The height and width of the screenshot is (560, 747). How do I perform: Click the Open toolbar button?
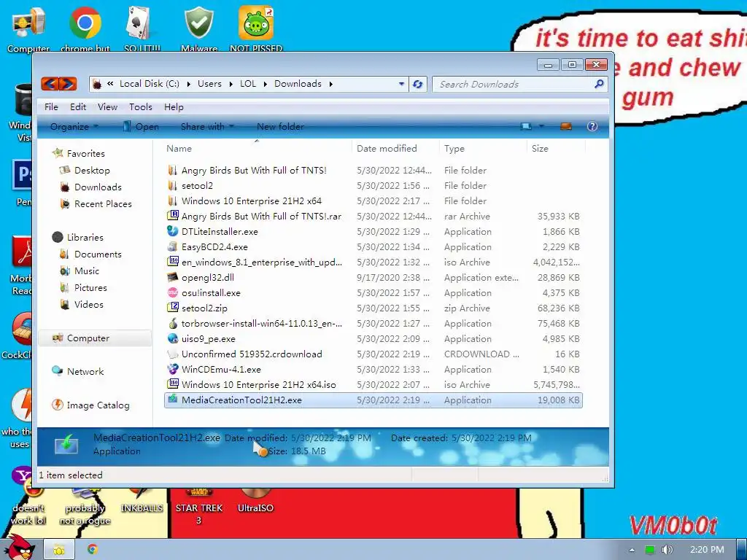click(x=141, y=126)
